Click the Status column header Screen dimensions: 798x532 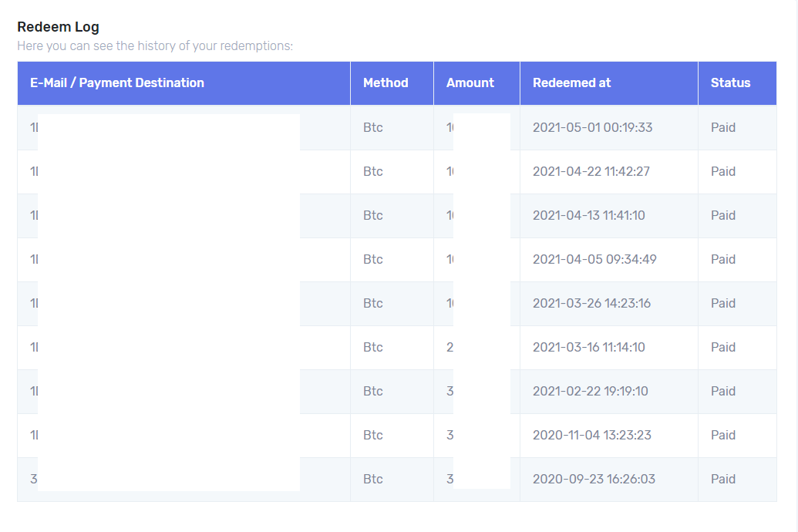point(730,82)
